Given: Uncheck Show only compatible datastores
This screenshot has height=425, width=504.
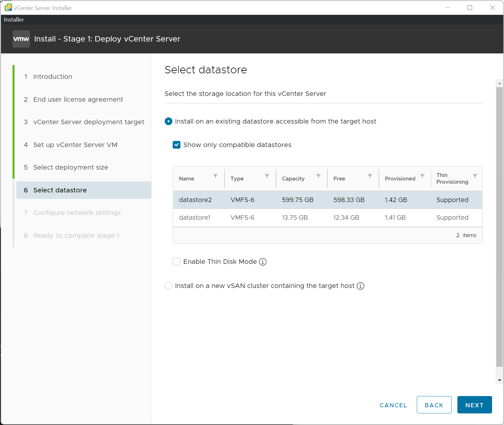Looking at the screenshot, I should click(x=176, y=145).
